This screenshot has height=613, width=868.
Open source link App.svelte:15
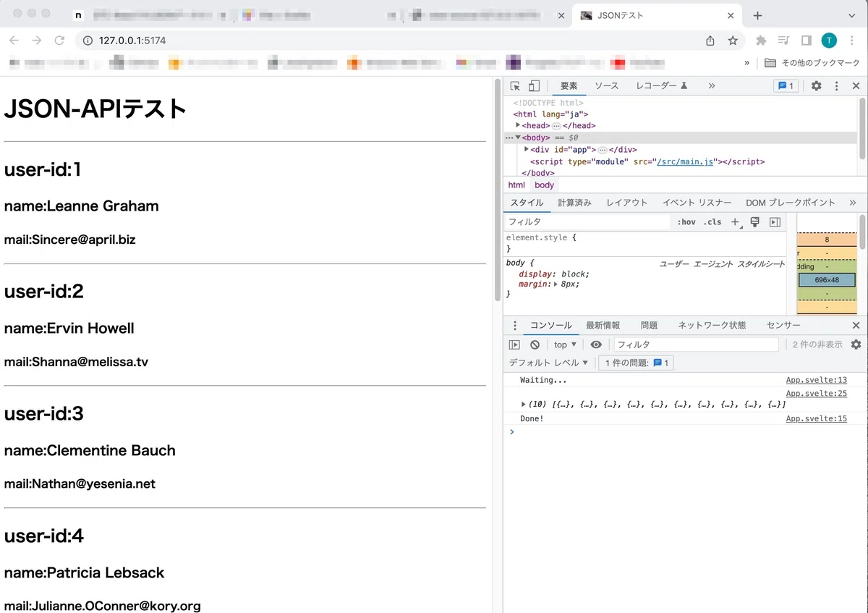(x=817, y=418)
